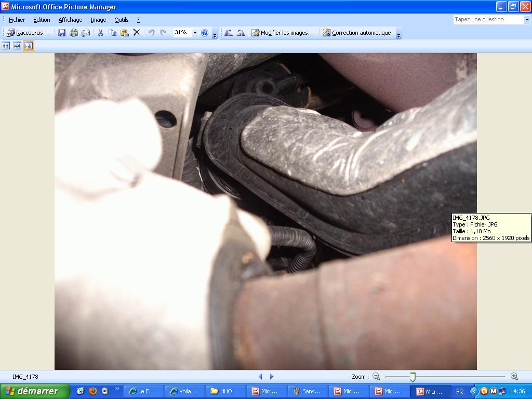The image size is (532, 399).
Task: Open the zoom percentage dropdown
Action: tap(195, 33)
